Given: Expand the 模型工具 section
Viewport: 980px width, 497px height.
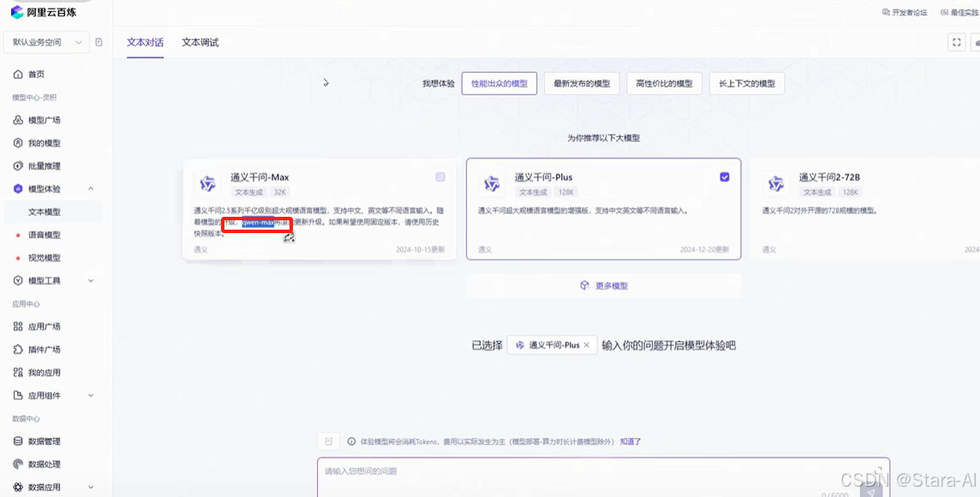Looking at the screenshot, I should 91,281.
